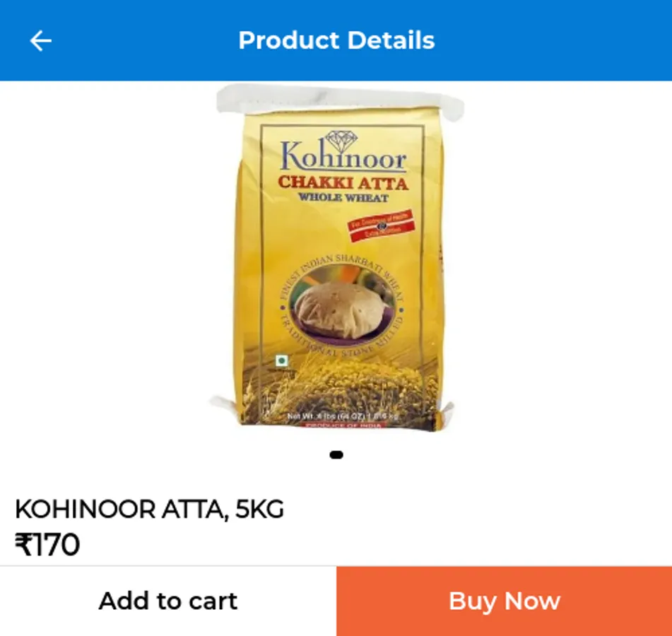Tap the CHAKKI ATTA text on the bag

click(x=343, y=182)
